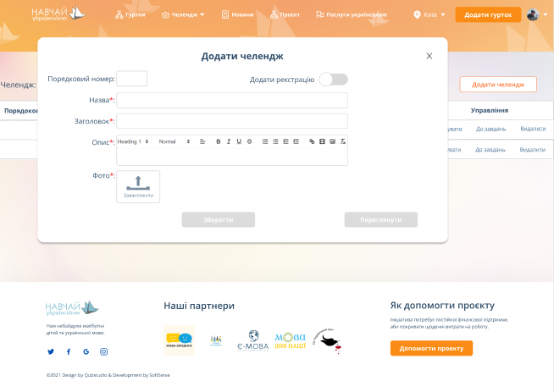The height and width of the screenshot is (392, 554).
Task: Open the Normal font size dropdown
Action: tap(175, 141)
